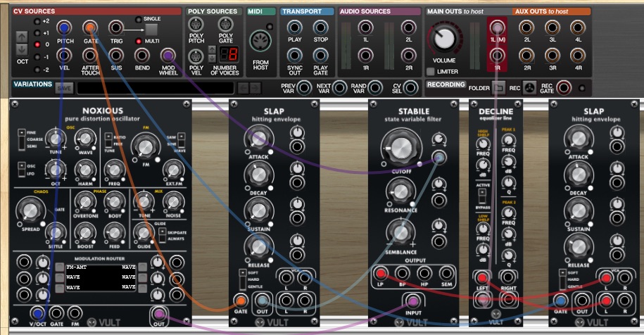Click the SYNC OUT jack

(294, 56)
